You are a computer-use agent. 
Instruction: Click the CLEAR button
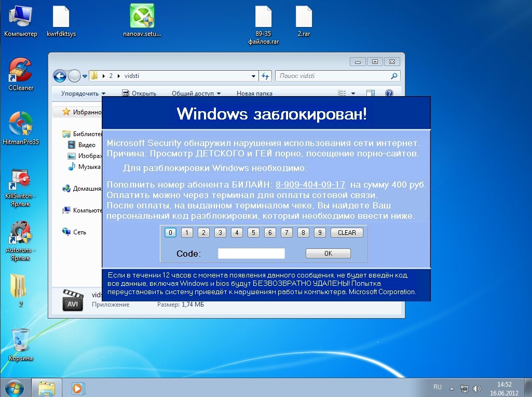(347, 233)
